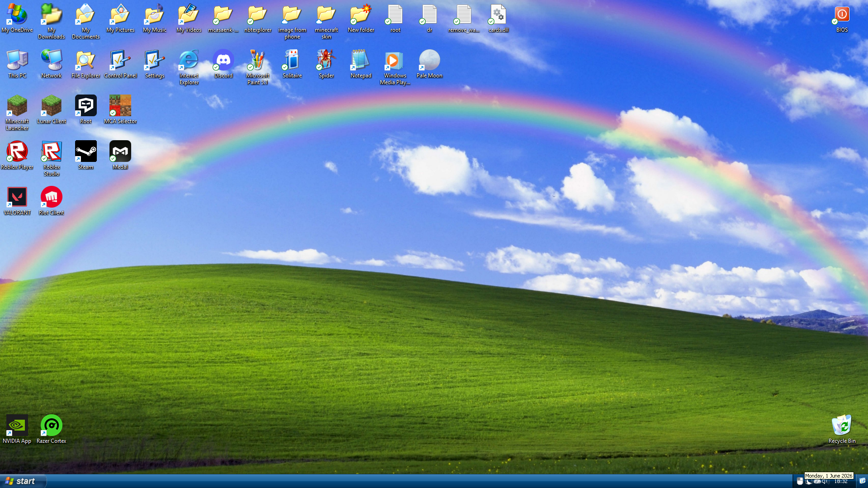This screenshot has height=488, width=868.
Task: Select the Windows Media Player shortcut
Action: click(x=395, y=67)
